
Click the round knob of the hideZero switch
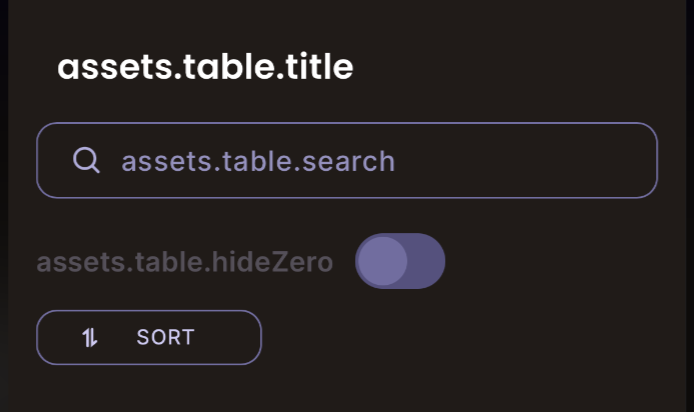click(382, 261)
